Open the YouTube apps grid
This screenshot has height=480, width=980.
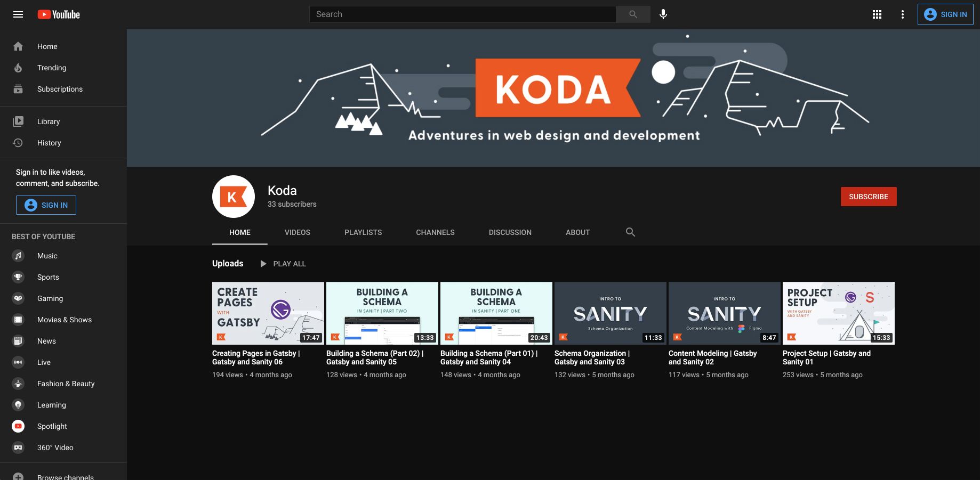coord(877,14)
